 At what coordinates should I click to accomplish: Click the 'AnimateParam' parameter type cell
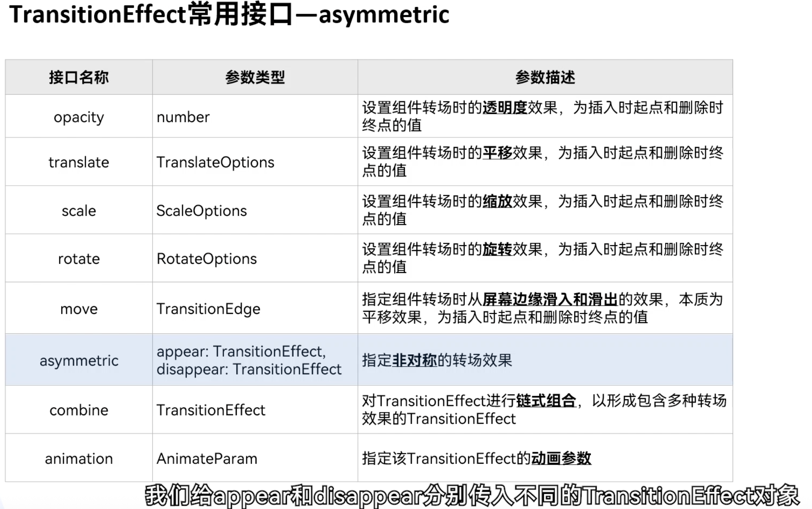coord(207,459)
